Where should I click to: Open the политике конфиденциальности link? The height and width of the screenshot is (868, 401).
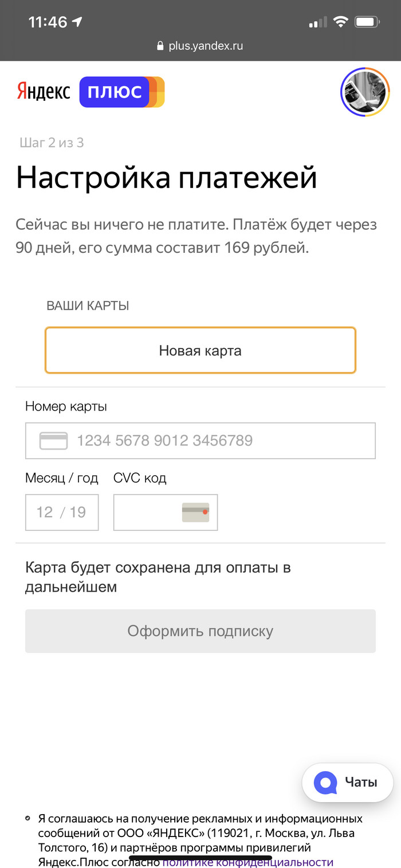247,862
